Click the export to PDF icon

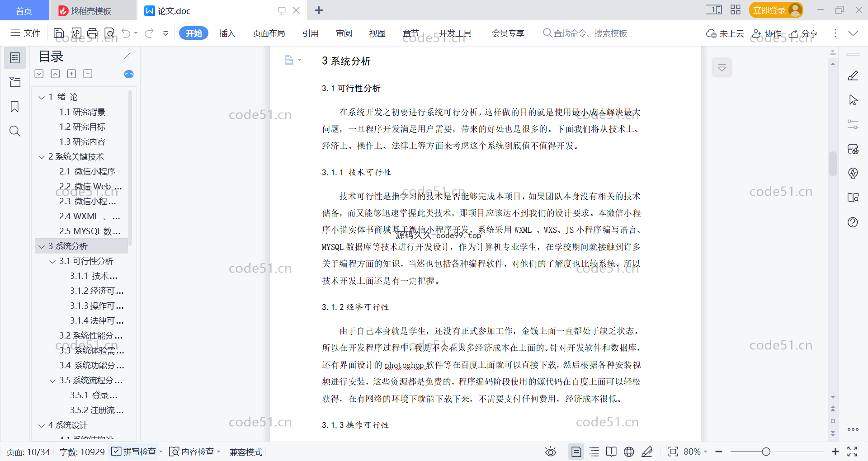[x=76, y=33]
